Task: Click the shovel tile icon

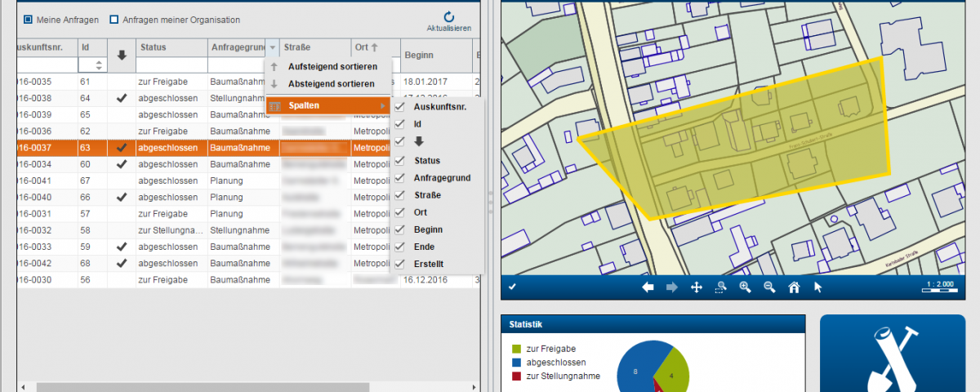Action: (892, 359)
